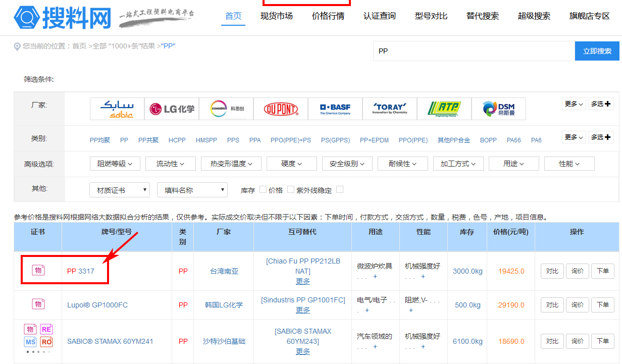The width and height of the screenshot is (622, 364).
Task: Filter by category PP+EPDM
Action: click(374, 140)
